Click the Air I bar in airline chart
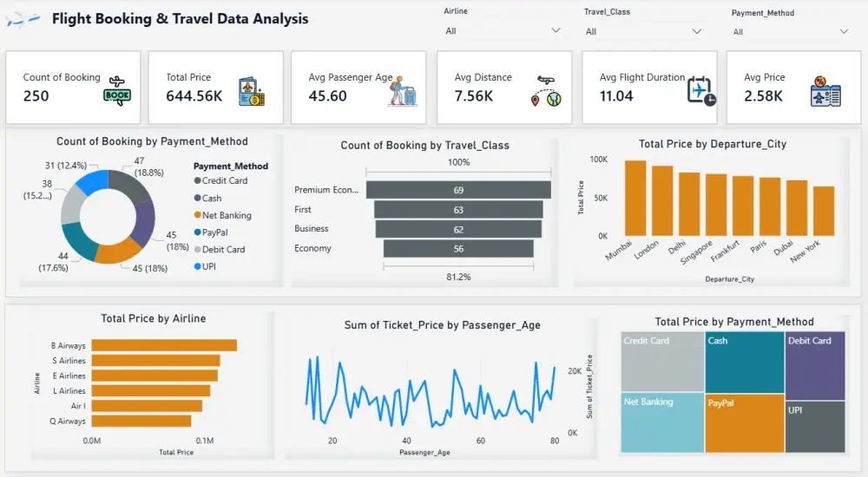The height and width of the screenshot is (477, 868). click(x=147, y=406)
